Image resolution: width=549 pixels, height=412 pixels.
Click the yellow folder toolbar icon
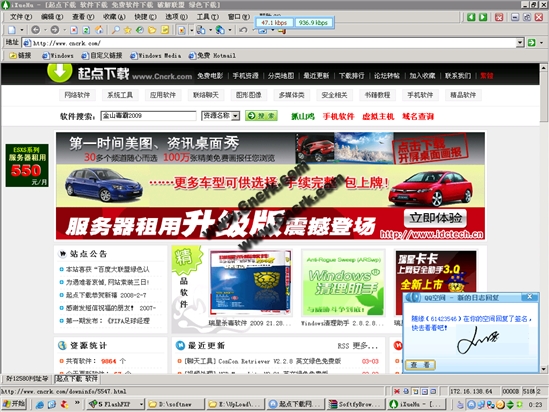coord(152,30)
